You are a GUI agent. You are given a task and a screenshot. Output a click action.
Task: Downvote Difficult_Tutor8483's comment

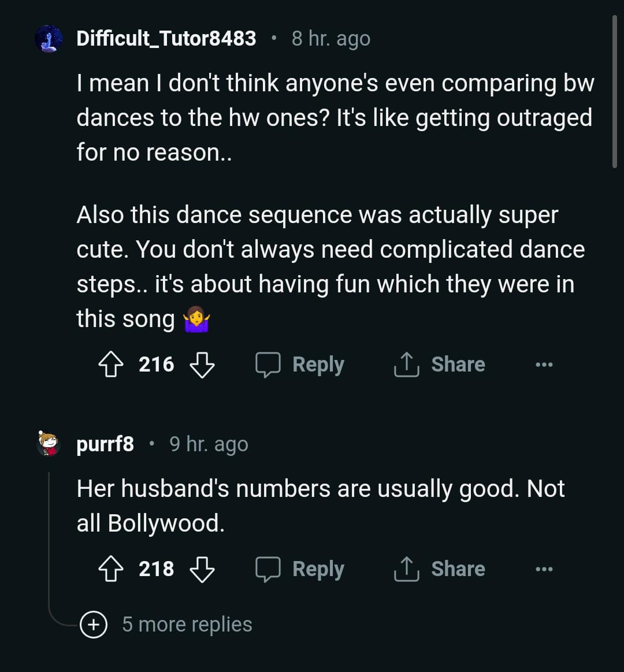[x=202, y=365]
